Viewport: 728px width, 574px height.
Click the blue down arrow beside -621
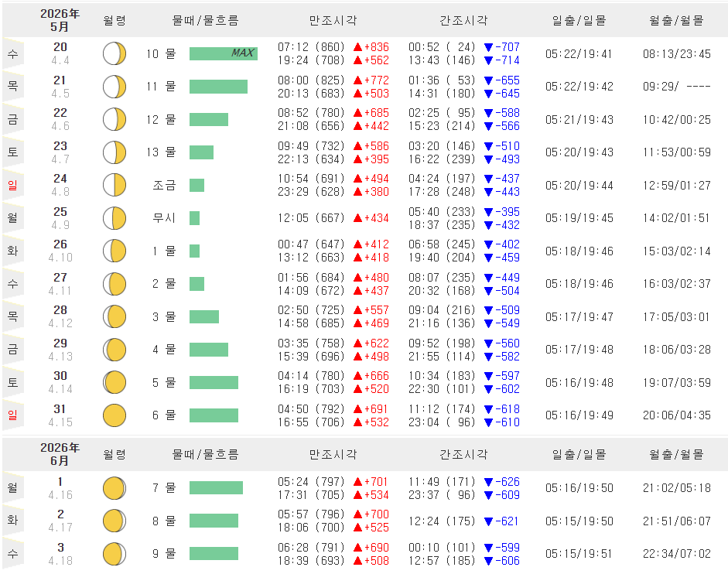pyautogui.click(x=488, y=521)
